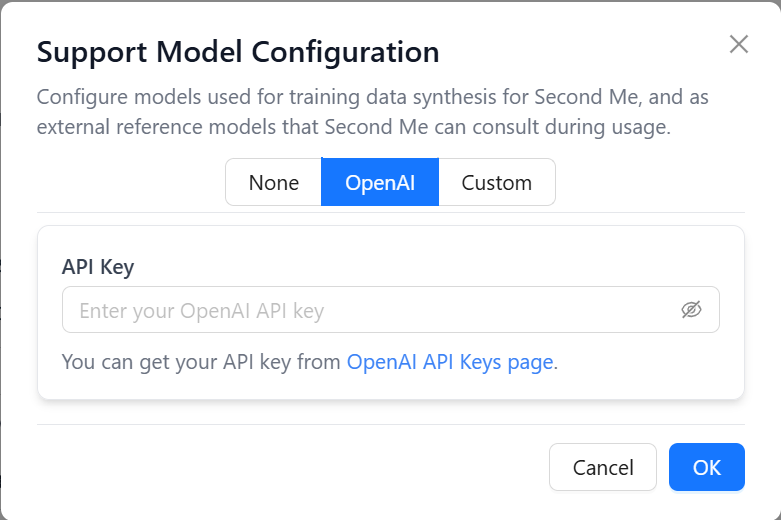Select the None model option

tap(273, 183)
